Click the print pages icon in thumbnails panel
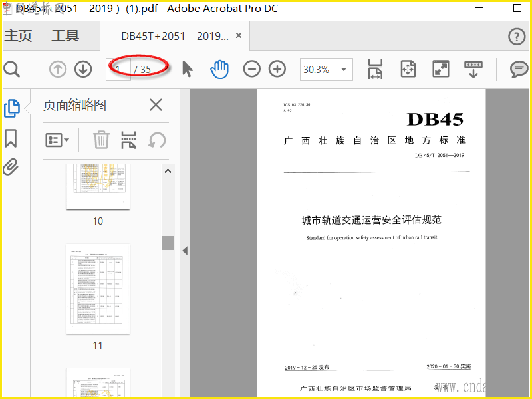The width and height of the screenshot is (532, 399). [x=128, y=140]
